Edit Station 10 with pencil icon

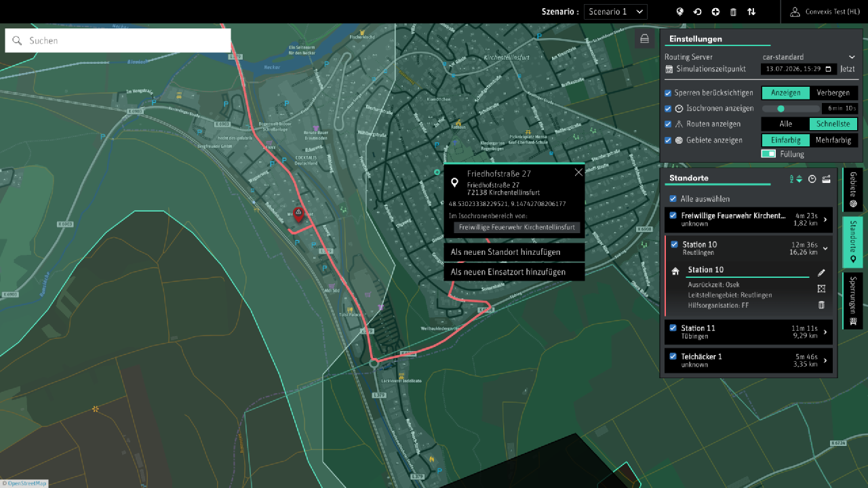(821, 272)
